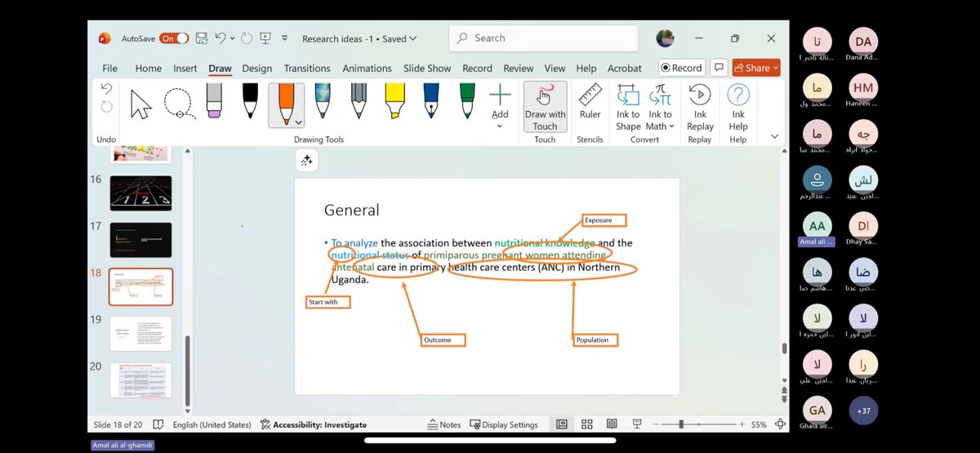The height and width of the screenshot is (453, 980).
Task: Start Slide Show from status bar
Action: [x=637, y=424]
